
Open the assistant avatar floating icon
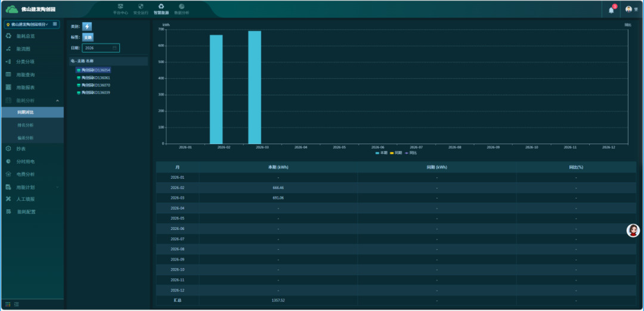point(633,231)
